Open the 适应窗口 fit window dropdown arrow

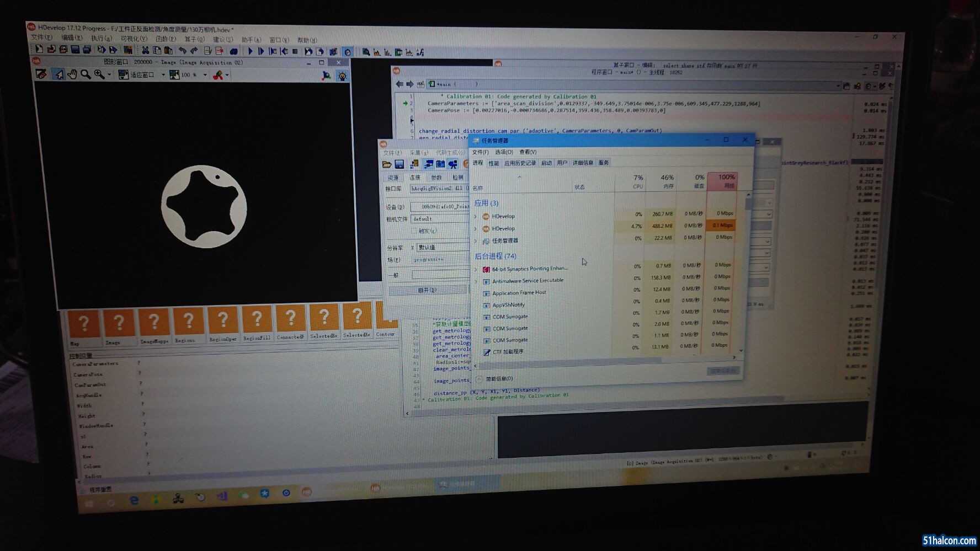pyautogui.click(x=163, y=74)
